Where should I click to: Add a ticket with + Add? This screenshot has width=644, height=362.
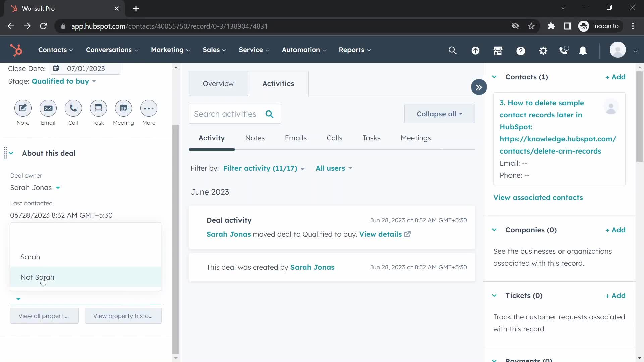[x=615, y=296]
